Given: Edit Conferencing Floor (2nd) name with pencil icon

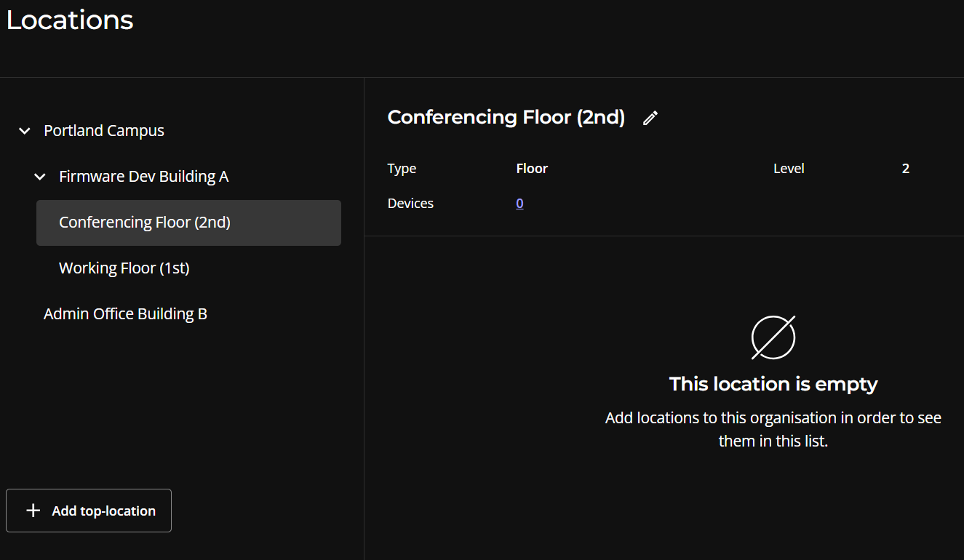Looking at the screenshot, I should pos(650,118).
